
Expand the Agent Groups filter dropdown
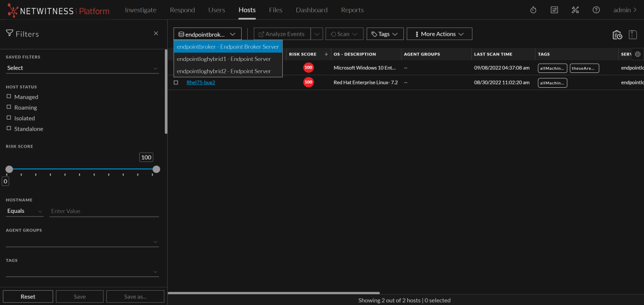82,241
